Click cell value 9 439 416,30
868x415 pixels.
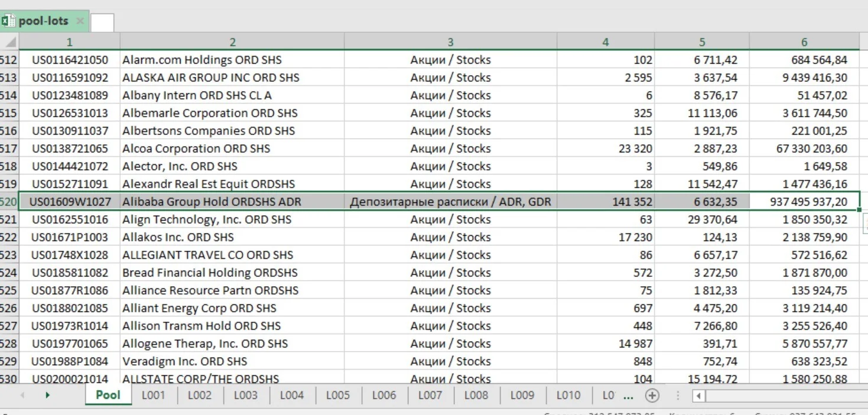pyautogui.click(x=804, y=77)
